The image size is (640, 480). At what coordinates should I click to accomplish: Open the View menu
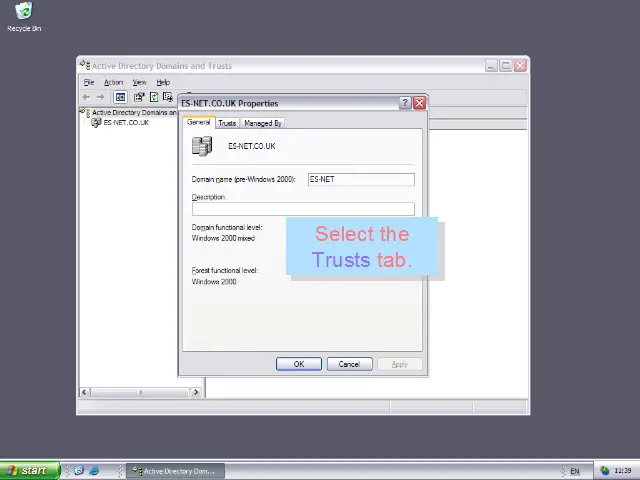(139, 82)
